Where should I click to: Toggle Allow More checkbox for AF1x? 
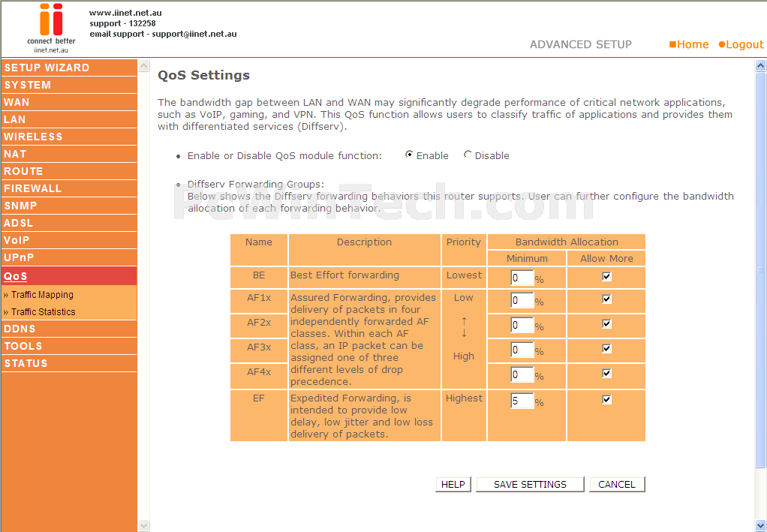click(x=606, y=299)
